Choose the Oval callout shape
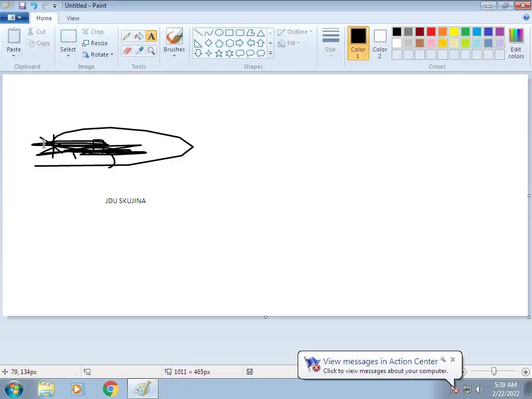Screen dimensions: 532x399 pos(250,54)
